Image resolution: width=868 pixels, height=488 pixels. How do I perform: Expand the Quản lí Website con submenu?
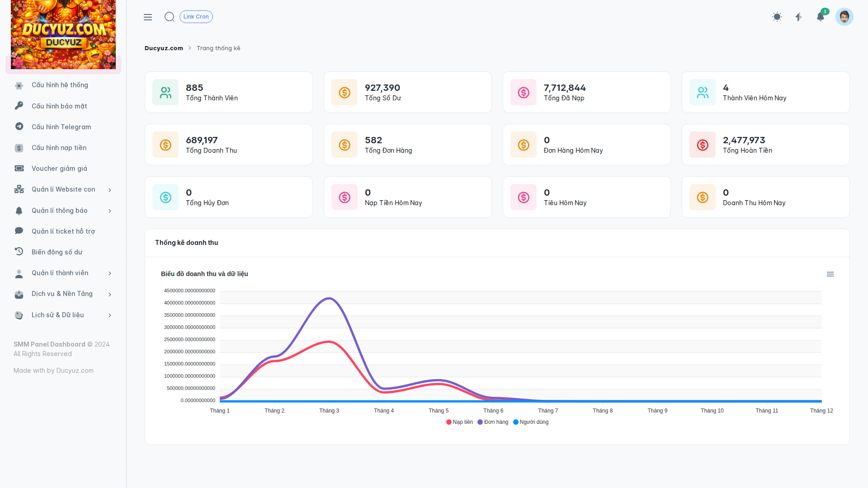pos(63,189)
